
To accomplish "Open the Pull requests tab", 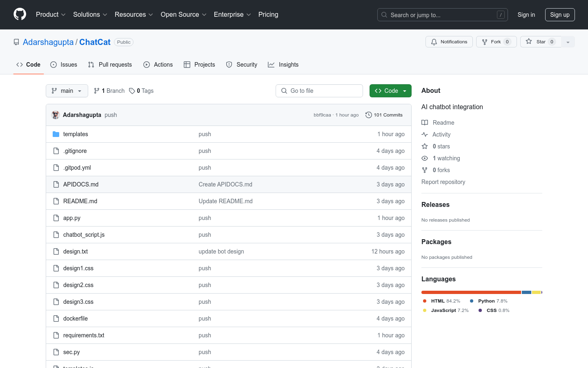I will point(110,65).
